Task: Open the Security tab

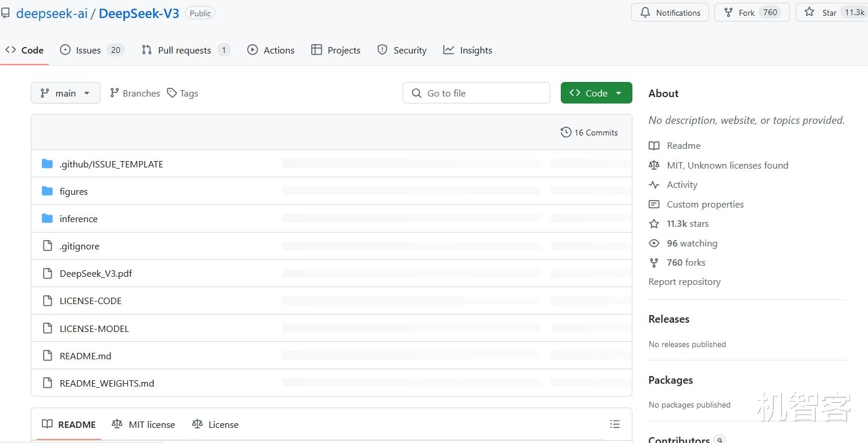Action: point(401,50)
